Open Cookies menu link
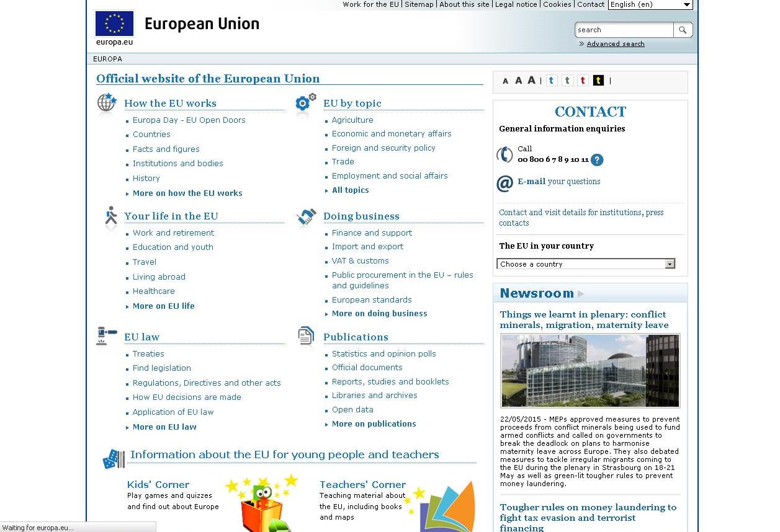This screenshot has width=780, height=532. (557, 4)
